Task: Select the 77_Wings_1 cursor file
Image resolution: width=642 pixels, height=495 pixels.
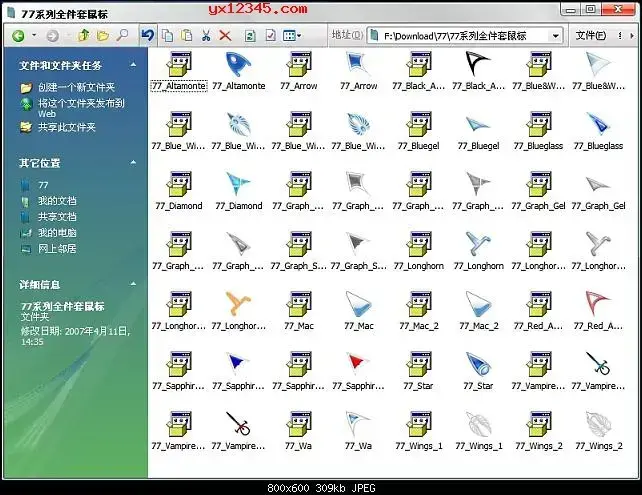Action: coord(478,430)
